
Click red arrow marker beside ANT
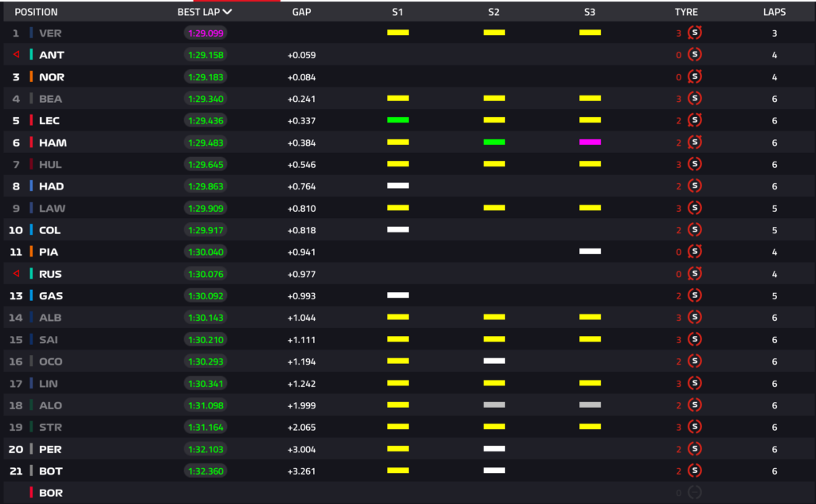tap(16, 54)
